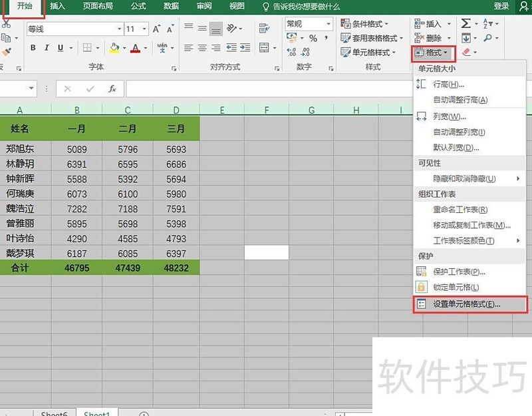Viewport: 532px width, 416px height.
Task: Click the merge and center icon
Action: coord(263,48)
